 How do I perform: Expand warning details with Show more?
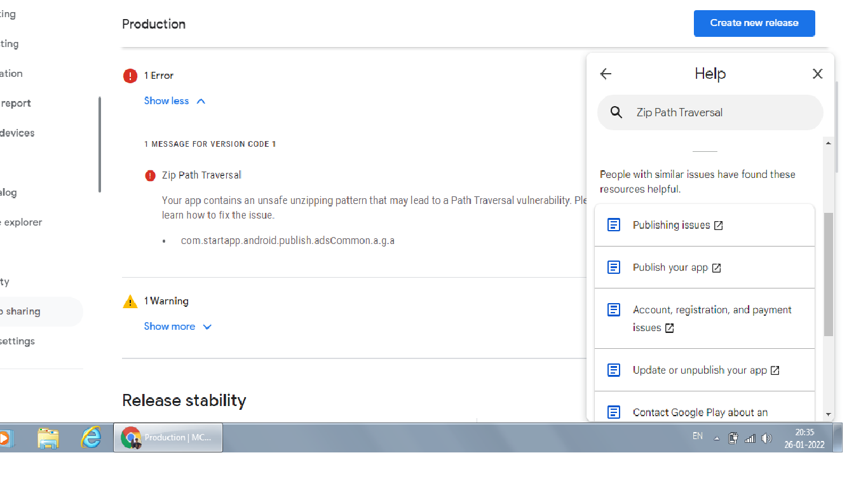point(178,327)
